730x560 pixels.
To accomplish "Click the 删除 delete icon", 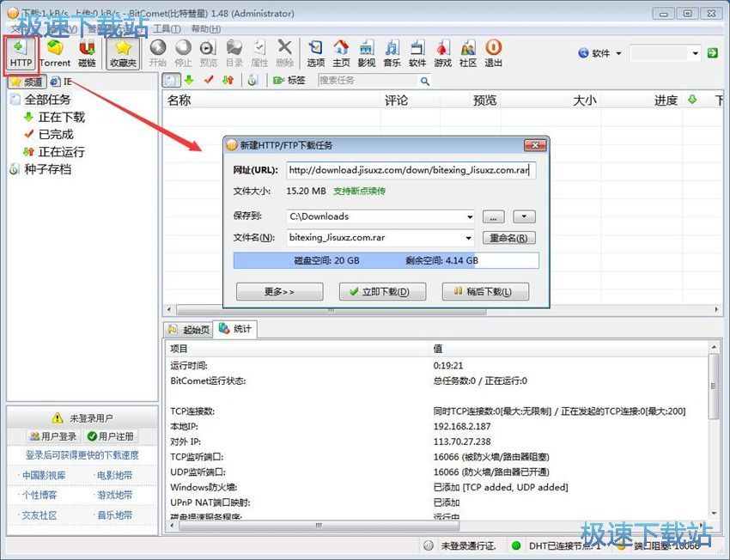I will point(284,53).
